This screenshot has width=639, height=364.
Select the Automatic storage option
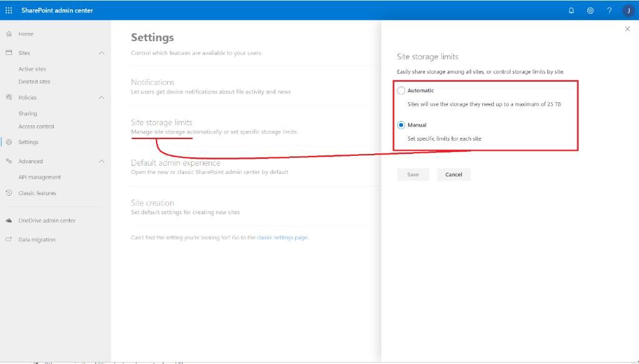[x=401, y=90]
